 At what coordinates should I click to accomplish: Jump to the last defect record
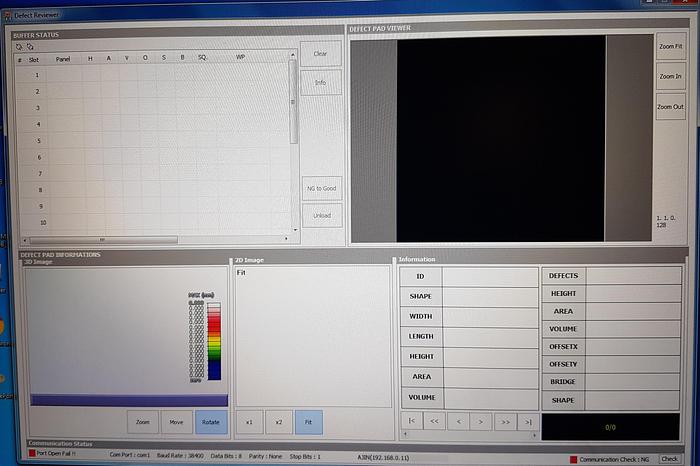527,423
